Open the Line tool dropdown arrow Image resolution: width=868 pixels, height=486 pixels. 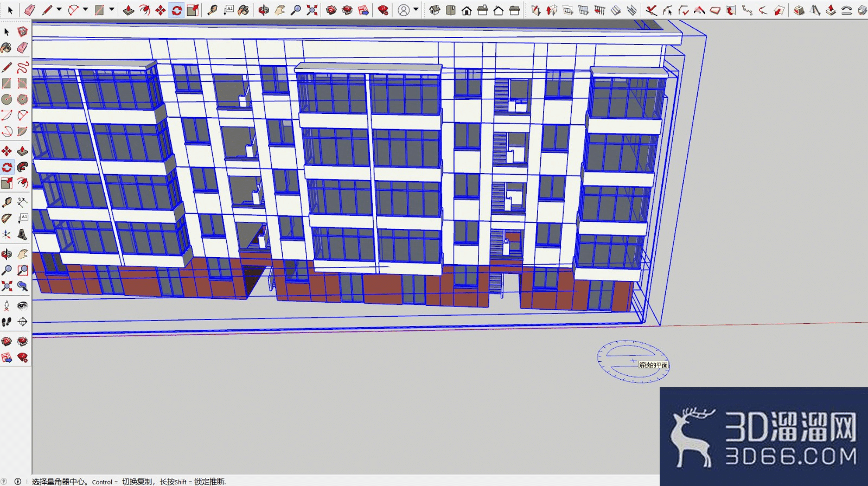59,9
